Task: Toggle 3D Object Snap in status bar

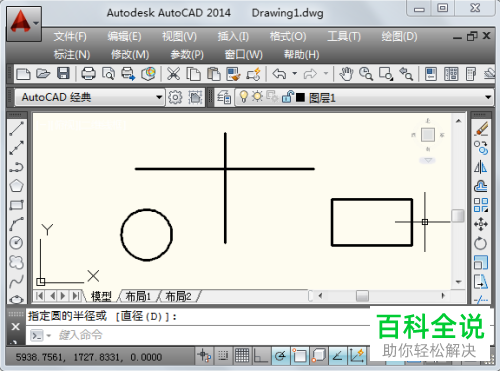Action: pos(318,356)
